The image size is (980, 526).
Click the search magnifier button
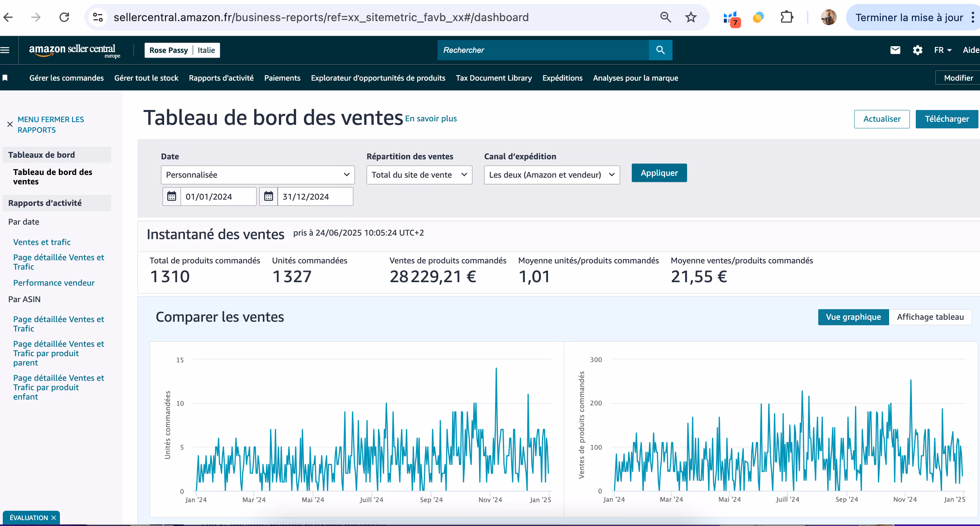point(660,50)
